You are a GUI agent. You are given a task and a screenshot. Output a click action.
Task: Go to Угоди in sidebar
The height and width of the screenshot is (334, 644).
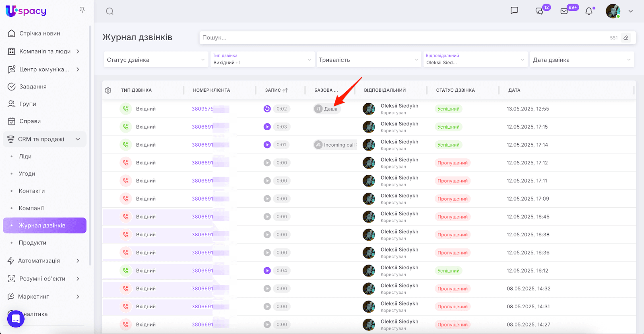pos(27,174)
